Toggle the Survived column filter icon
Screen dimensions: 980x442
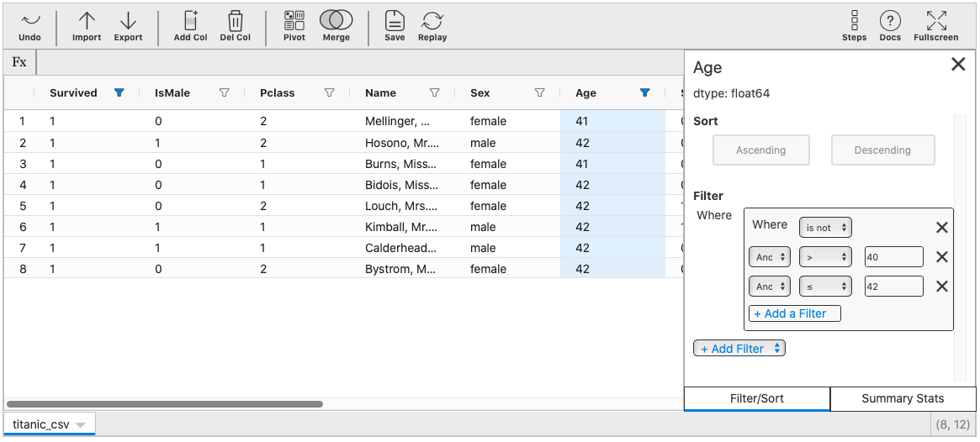pyautogui.click(x=119, y=93)
